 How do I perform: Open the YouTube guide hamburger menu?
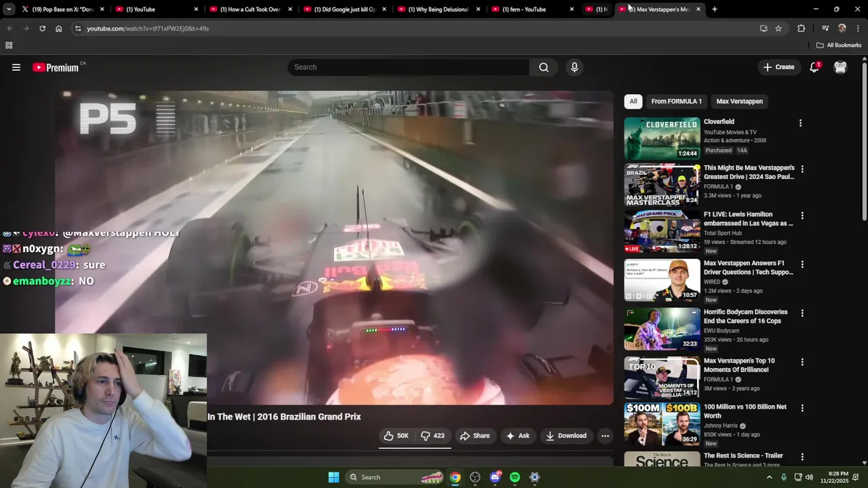click(x=16, y=67)
